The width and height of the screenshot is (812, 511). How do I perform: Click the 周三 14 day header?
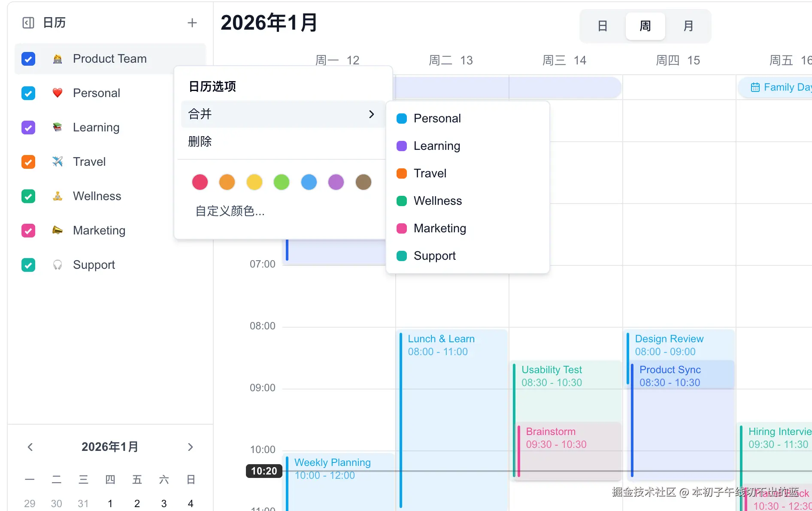(564, 60)
